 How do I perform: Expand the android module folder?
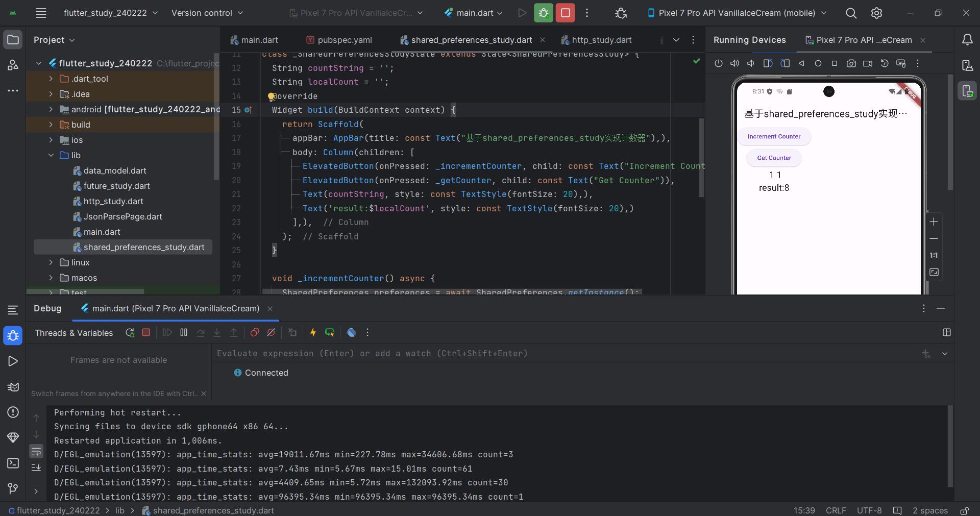click(x=51, y=109)
